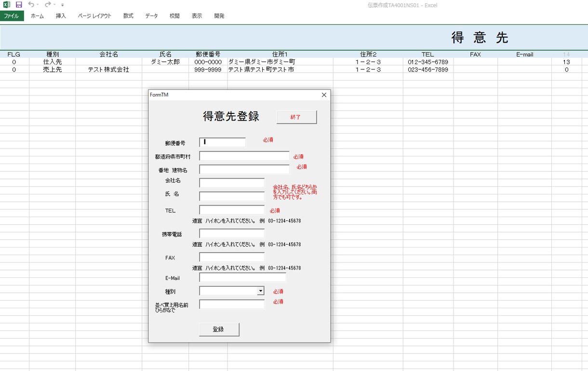Switch to the ホーム ribbon tab
Screen dimensions: 588x371
tap(37, 16)
